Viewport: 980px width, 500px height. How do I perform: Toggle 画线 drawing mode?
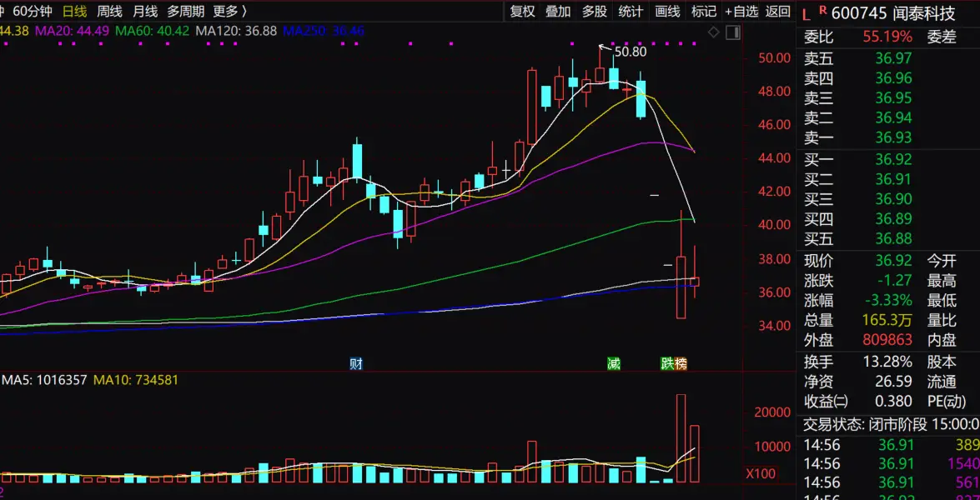coord(667,11)
